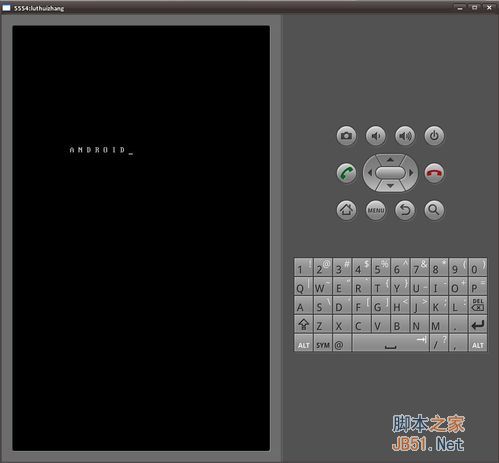Tap the spacebar key
Viewport: 499px width, 463px height.
coord(390,343)
